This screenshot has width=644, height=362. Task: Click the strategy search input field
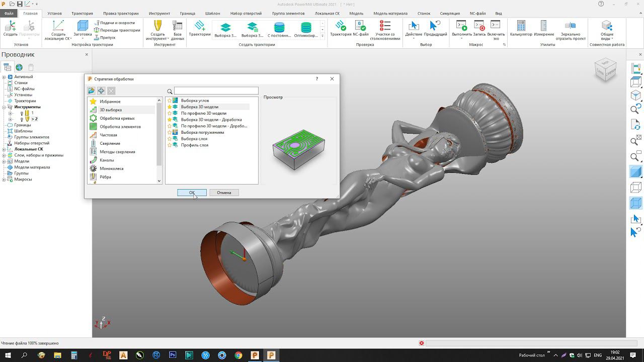click(x=216, y=91)
